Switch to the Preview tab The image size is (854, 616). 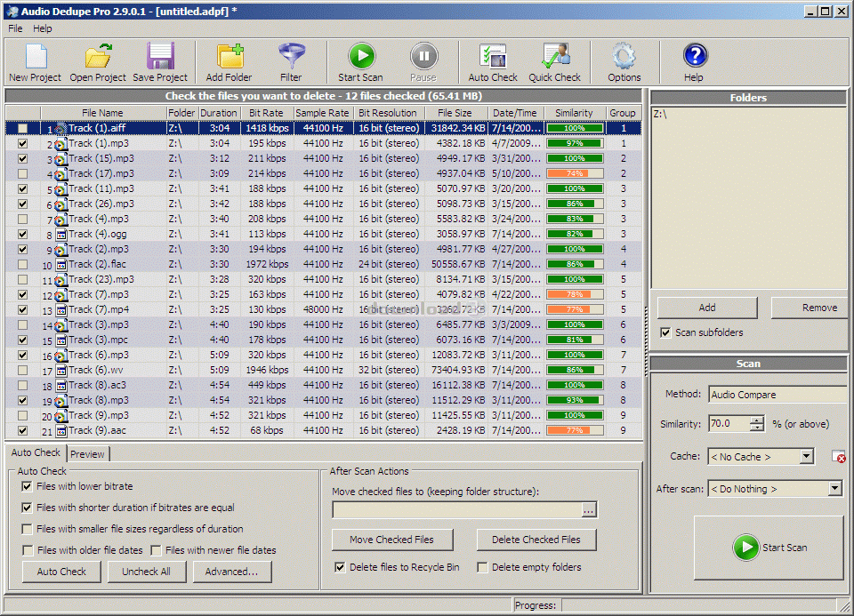tap(87, 454)
